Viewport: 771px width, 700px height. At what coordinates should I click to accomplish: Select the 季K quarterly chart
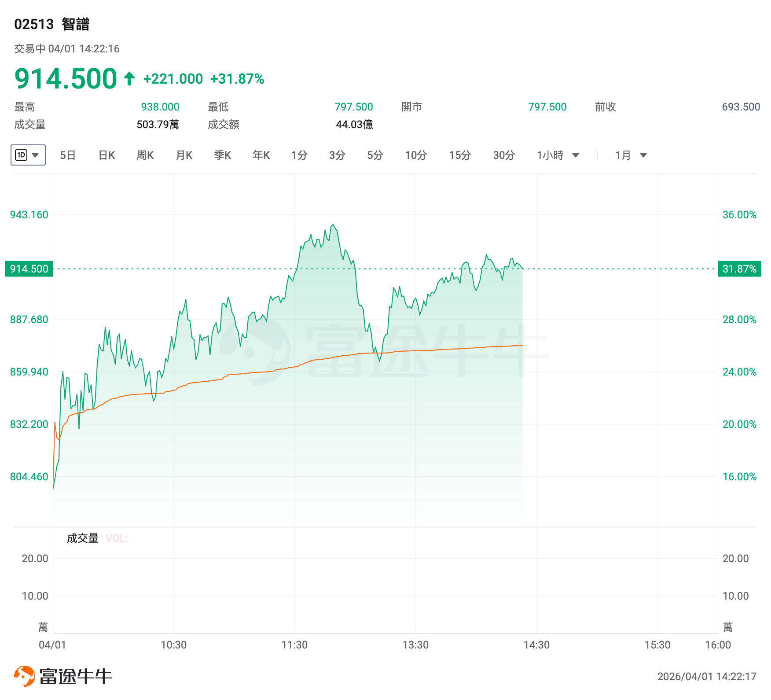pyautogui.click(x=222, y=155)
